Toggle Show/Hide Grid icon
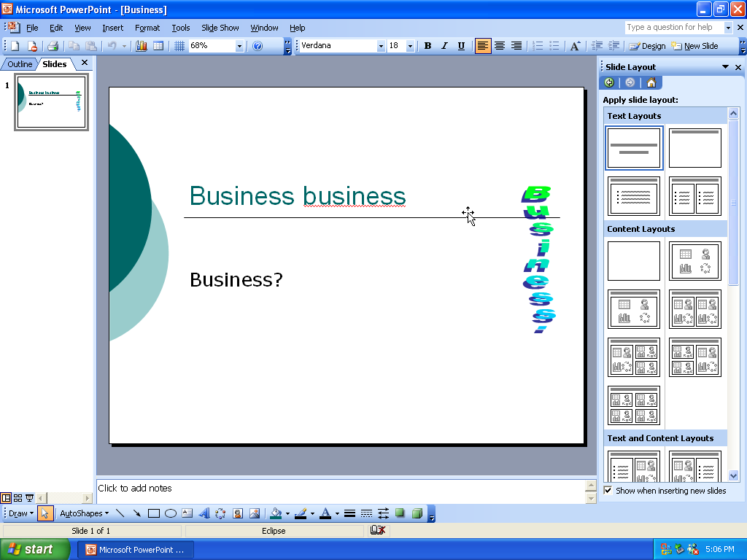 tap(179, 46)
